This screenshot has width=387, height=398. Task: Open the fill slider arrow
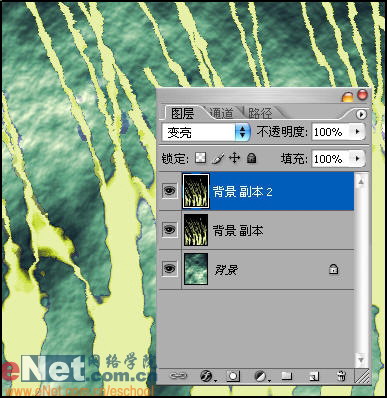(x=358, y=158)
